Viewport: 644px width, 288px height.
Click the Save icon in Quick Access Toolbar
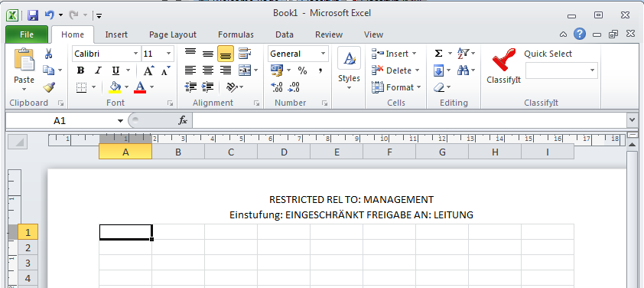(x=33, y=15)
